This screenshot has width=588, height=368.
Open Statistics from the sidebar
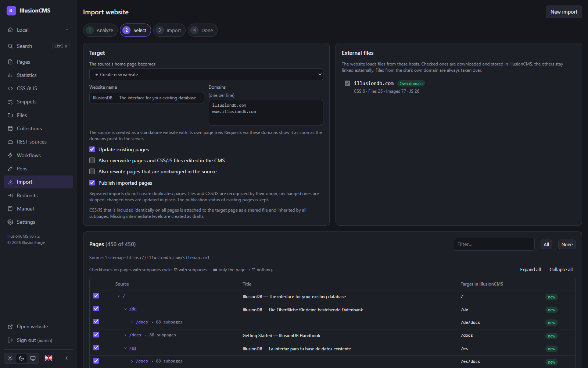click(x=26, y=75)
